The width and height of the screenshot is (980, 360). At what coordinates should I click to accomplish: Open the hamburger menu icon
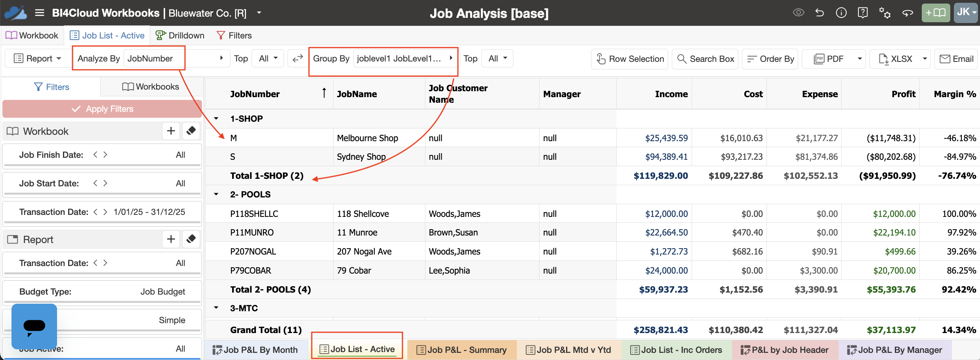tap(39, 13)
